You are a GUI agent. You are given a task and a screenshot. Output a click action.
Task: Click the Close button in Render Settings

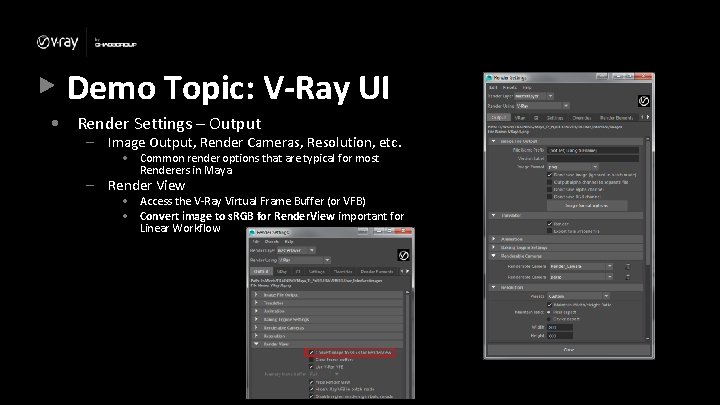click(x=568, y=350)
